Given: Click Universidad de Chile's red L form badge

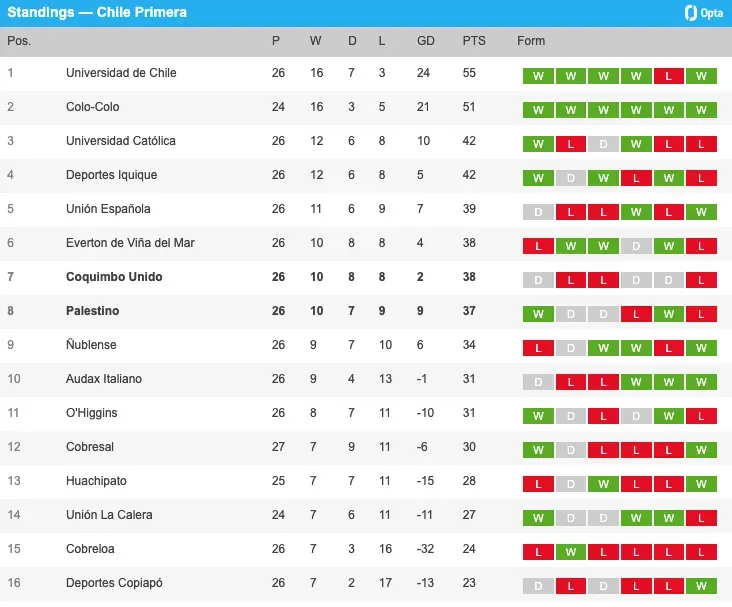Looking at the screenshot, I should point(668,76).
